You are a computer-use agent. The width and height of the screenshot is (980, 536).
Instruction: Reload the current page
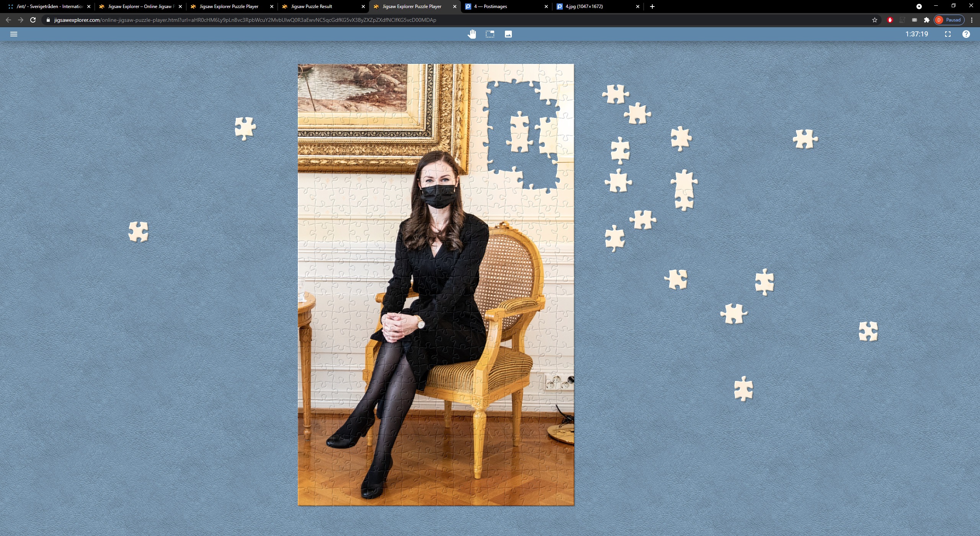(x=33, y=20)
